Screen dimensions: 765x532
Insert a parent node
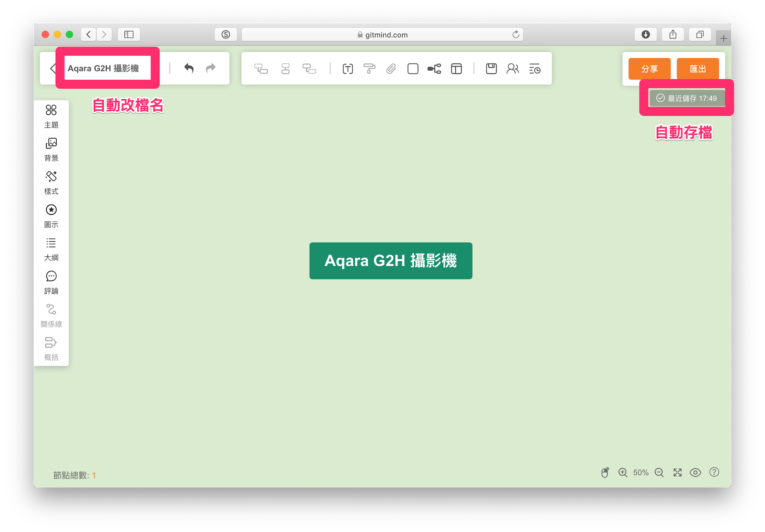point(309,69)
